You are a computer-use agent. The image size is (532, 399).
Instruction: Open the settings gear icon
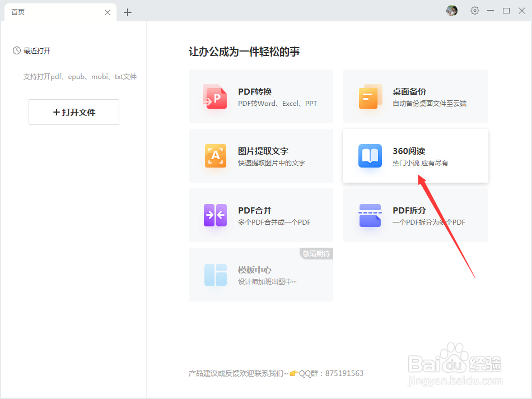[475, 11]
